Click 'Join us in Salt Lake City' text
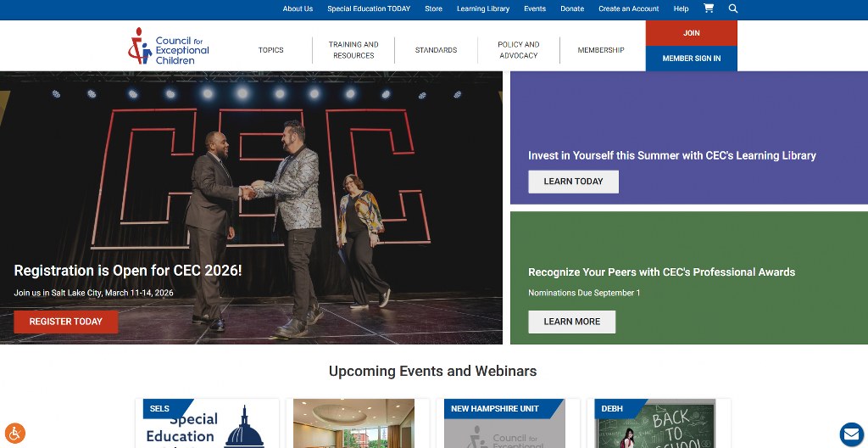This screenshot has height=448, width=868. tap(93, 293)
